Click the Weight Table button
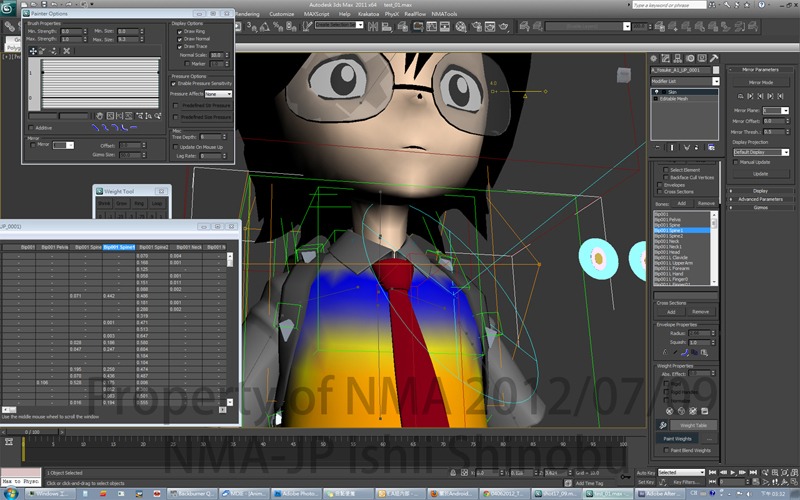Image resolution: width=800 pixels, height=500 pixels. click(x=694, y=425)
